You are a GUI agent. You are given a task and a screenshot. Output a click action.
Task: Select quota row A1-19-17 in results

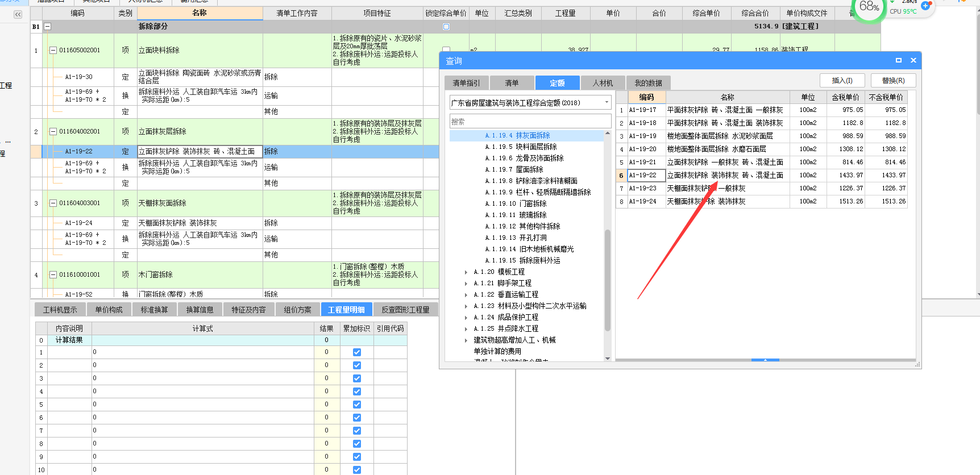(762, 110)
